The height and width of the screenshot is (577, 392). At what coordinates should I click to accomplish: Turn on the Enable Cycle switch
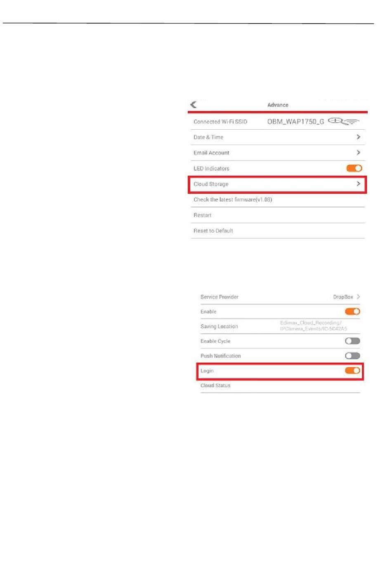(x=352, y=341)
